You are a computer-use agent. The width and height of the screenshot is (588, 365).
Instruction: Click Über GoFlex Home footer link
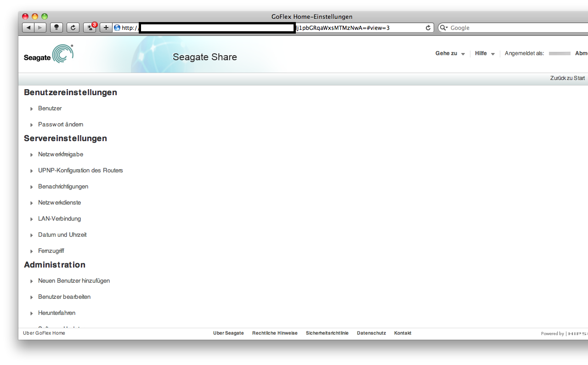pos(44,333)
